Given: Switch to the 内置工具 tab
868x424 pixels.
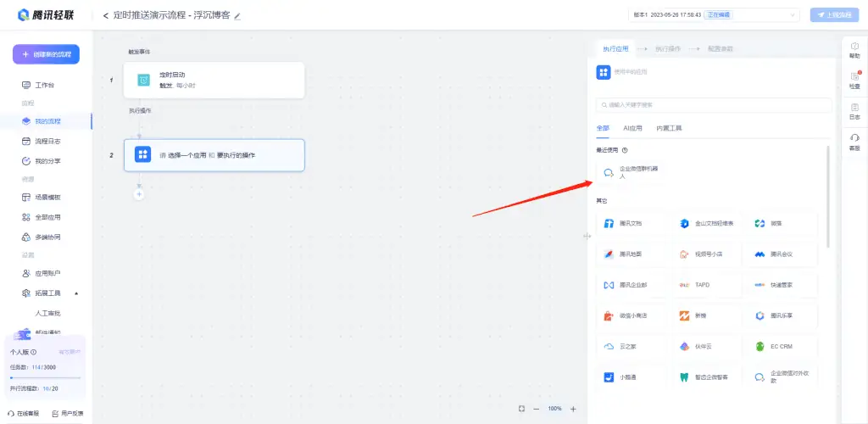Looking at the screenshot, I should tap(669, 128).
